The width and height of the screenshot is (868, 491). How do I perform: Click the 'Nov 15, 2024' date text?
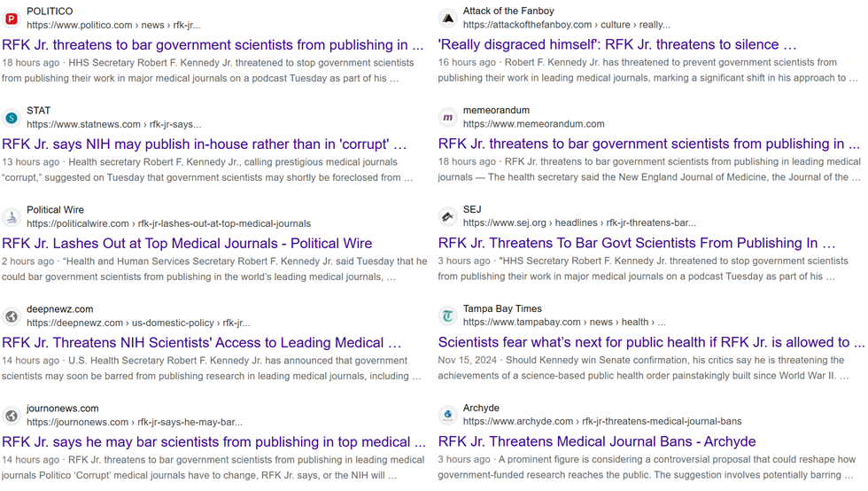click(x=468, y=360)
